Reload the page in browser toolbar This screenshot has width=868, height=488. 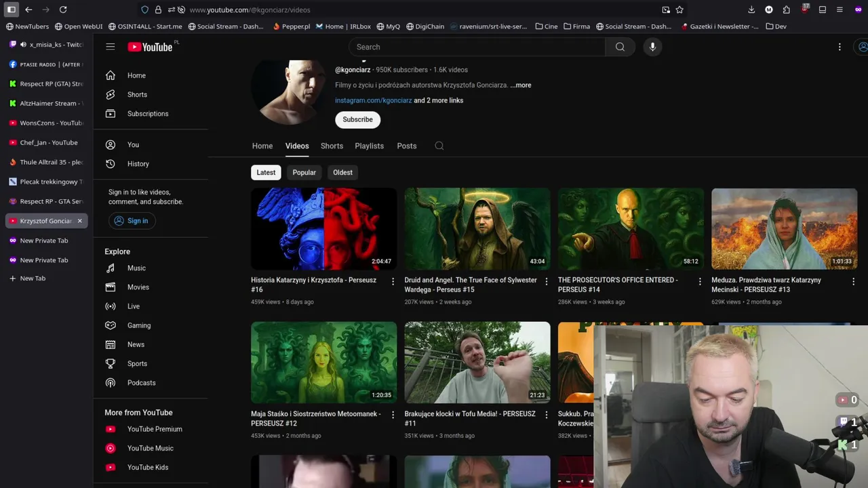click(x=63, y=9)
